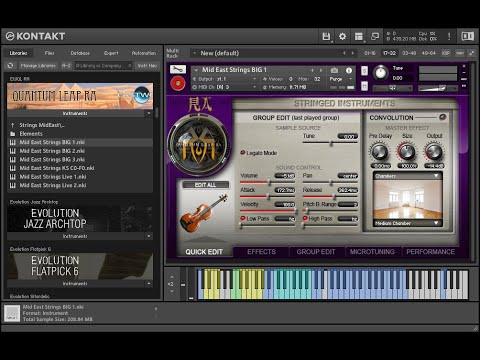
Task: Switch to the Automation tab
Action: [144, 53]
